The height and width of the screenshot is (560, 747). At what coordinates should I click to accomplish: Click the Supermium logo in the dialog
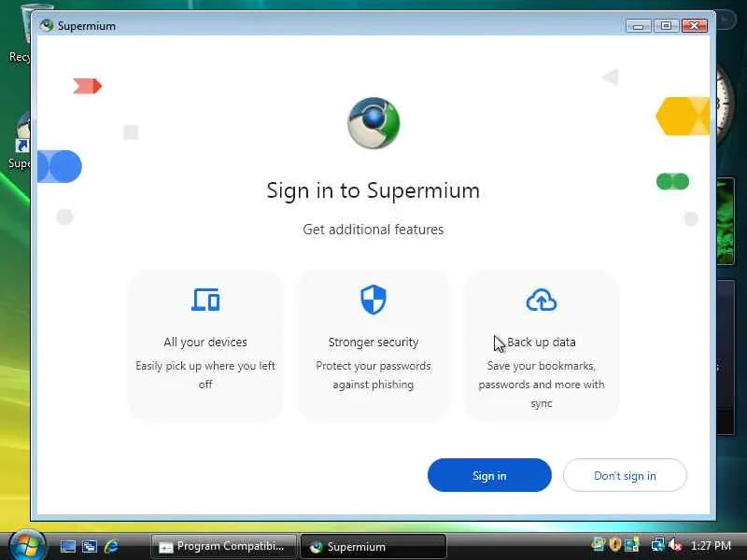pos(373,123)
